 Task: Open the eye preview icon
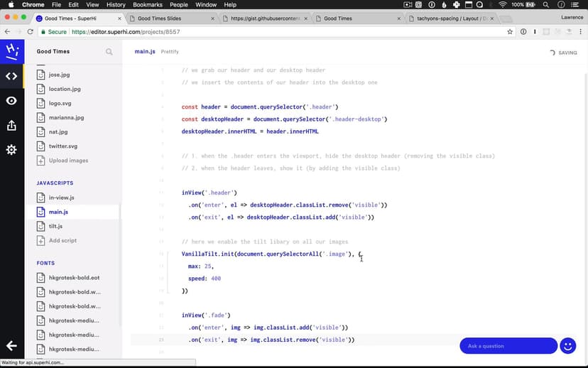(11, 101)
